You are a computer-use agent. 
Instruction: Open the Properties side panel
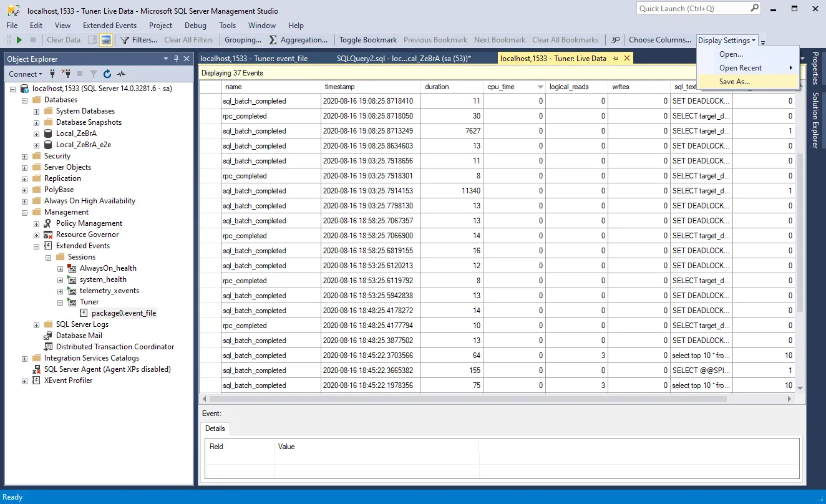pos(815,69)
